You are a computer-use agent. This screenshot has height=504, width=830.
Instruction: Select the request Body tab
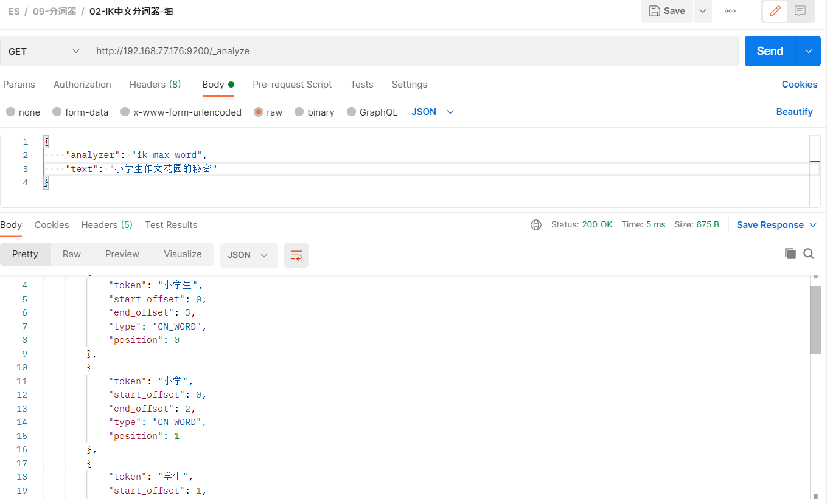(218, 85)
